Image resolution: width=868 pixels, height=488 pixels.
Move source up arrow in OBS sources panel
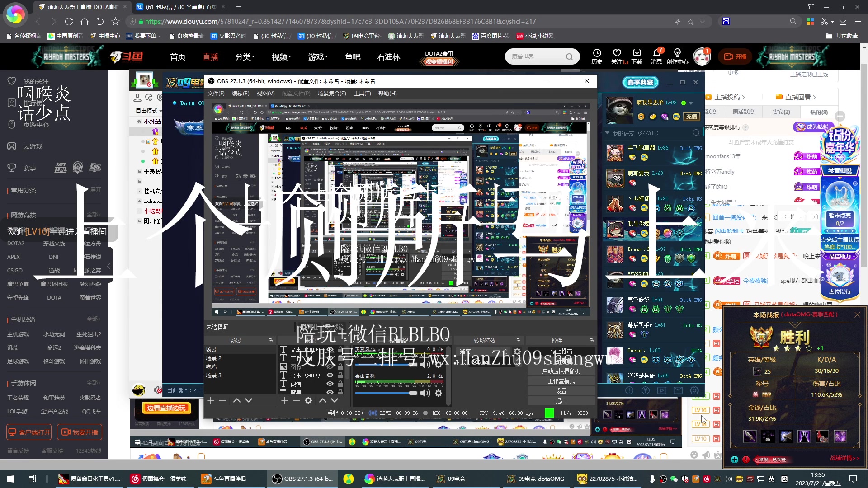(322, 400)
